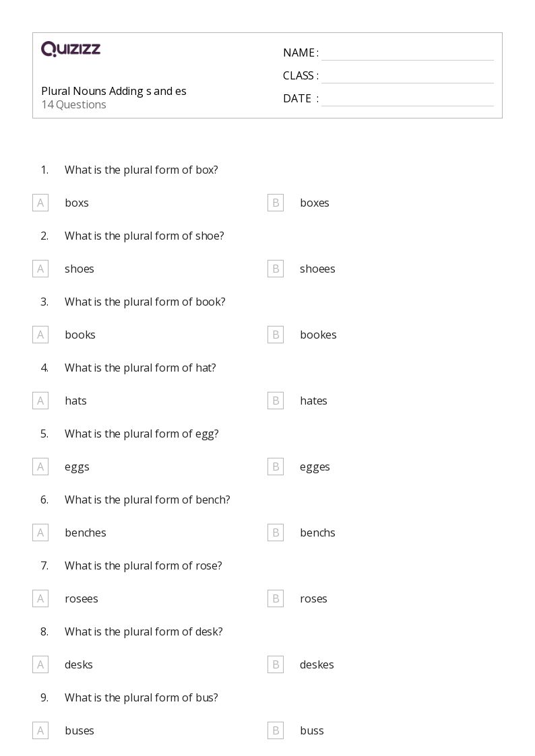Tick box A for hats
Screen dimensions: 535x756
tap(40, 401)
